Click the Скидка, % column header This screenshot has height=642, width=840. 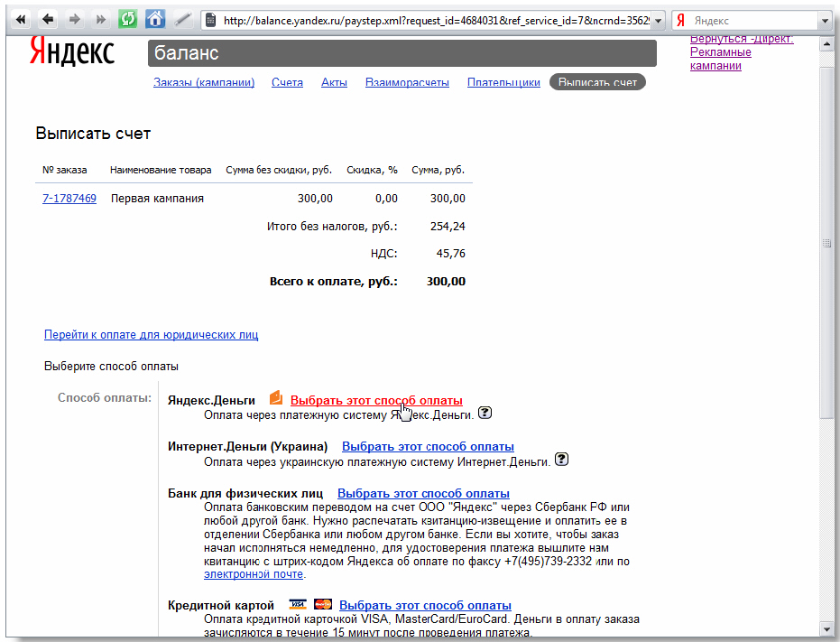372,170
